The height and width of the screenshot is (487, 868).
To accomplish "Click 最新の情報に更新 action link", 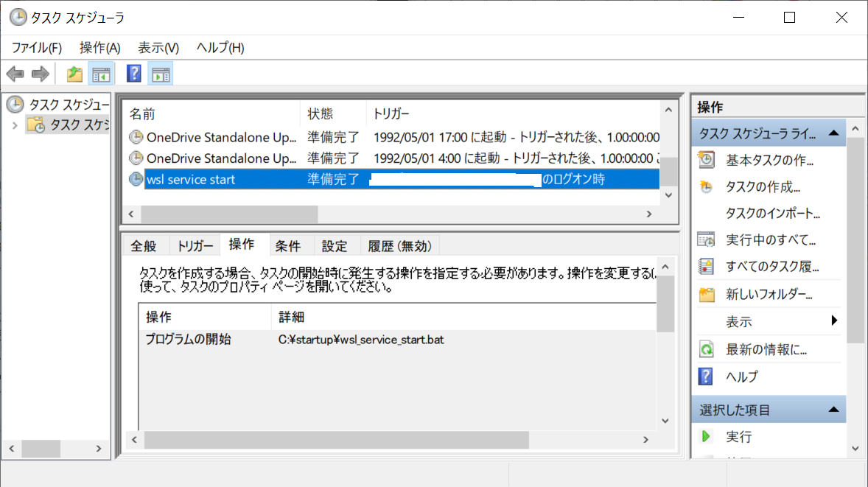I will coord(767,349).
